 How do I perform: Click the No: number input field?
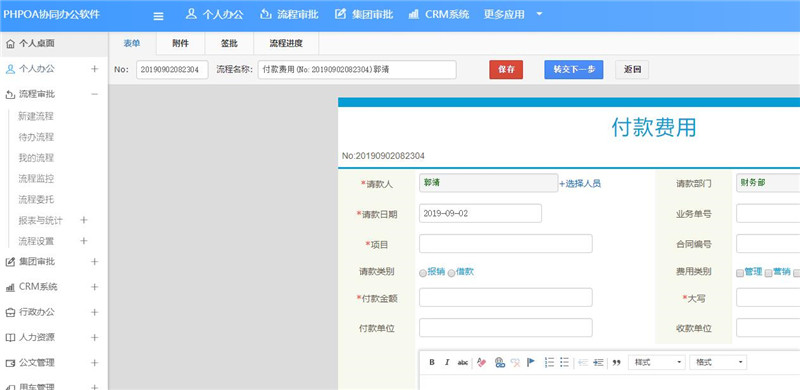(172, 69)
